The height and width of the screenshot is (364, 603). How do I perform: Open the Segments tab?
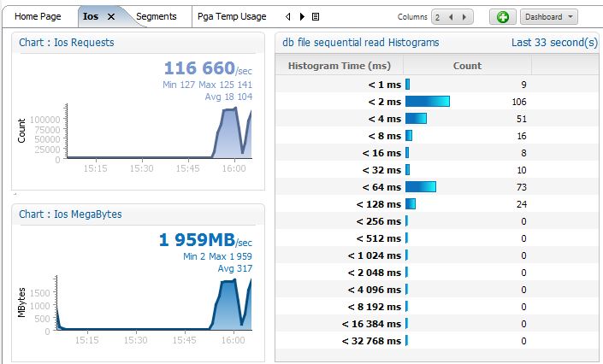point(156,16)
